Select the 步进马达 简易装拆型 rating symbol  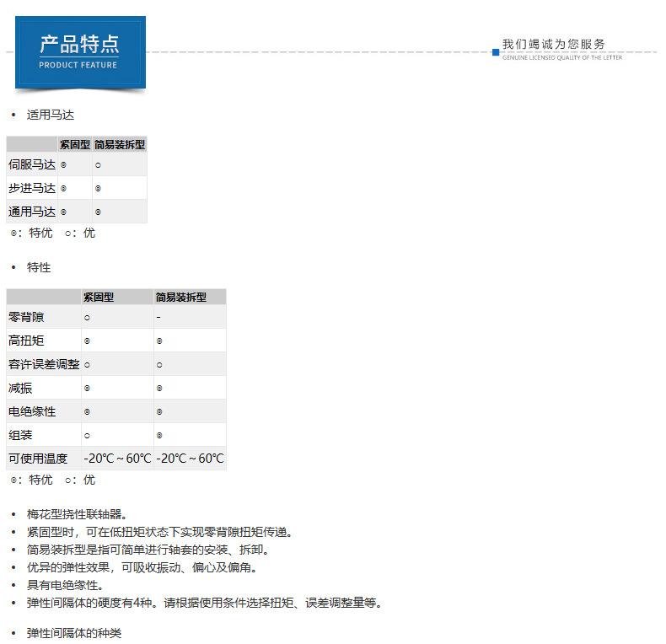98,189
